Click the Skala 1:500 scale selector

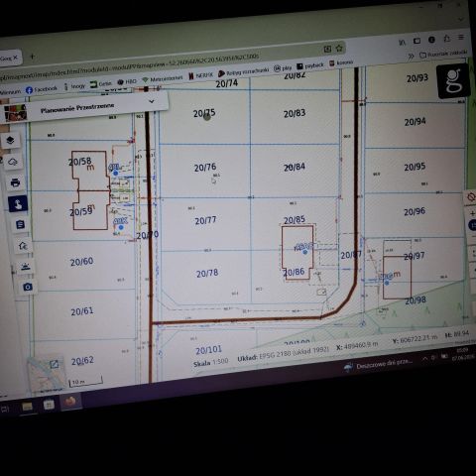coord(211,362)
